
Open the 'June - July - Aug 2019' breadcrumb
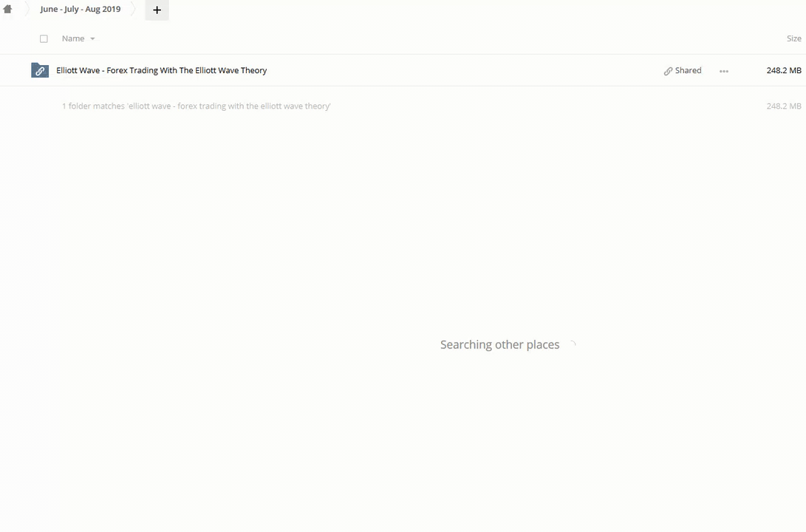tap(80, 10)
